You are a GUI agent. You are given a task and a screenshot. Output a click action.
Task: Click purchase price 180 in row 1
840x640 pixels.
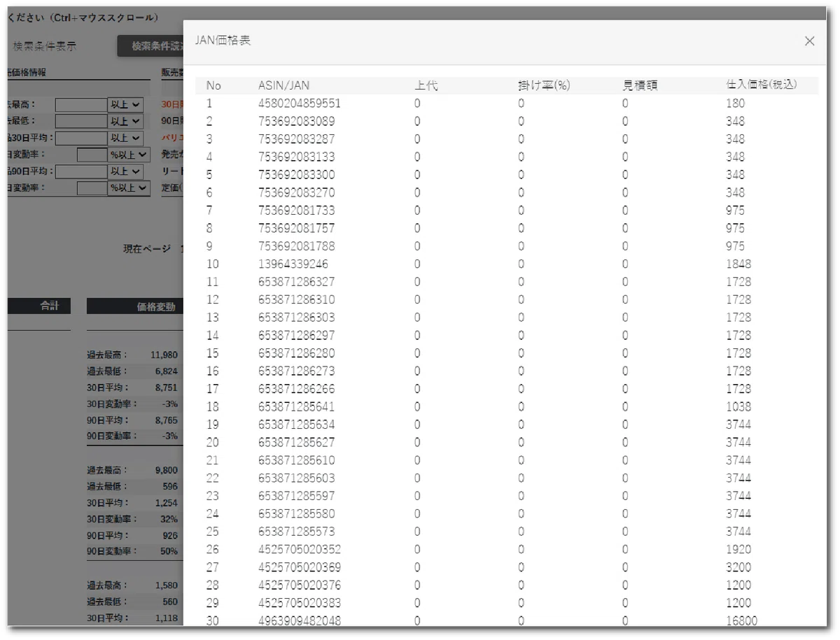click(x=736, y=104)
